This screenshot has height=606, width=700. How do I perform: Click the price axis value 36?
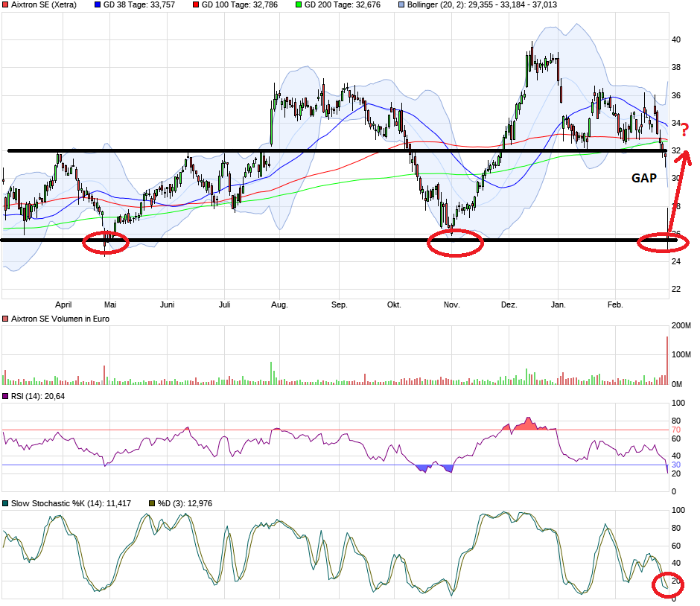676,95
